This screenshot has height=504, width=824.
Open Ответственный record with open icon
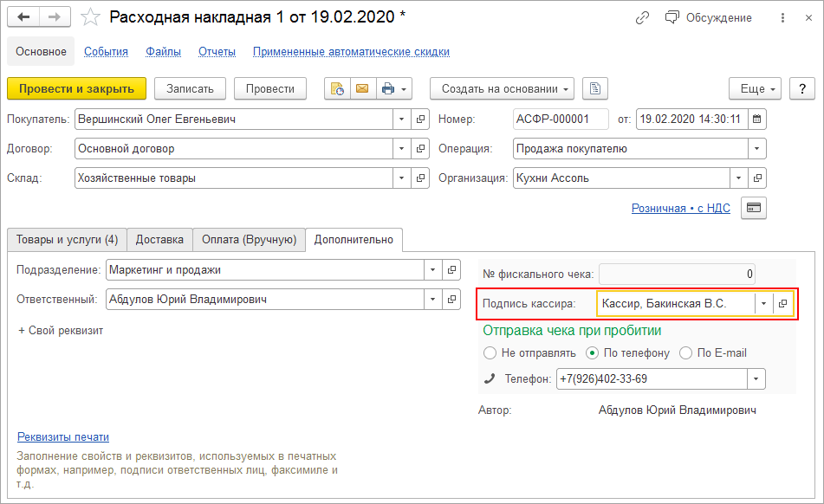coord(451,300)
